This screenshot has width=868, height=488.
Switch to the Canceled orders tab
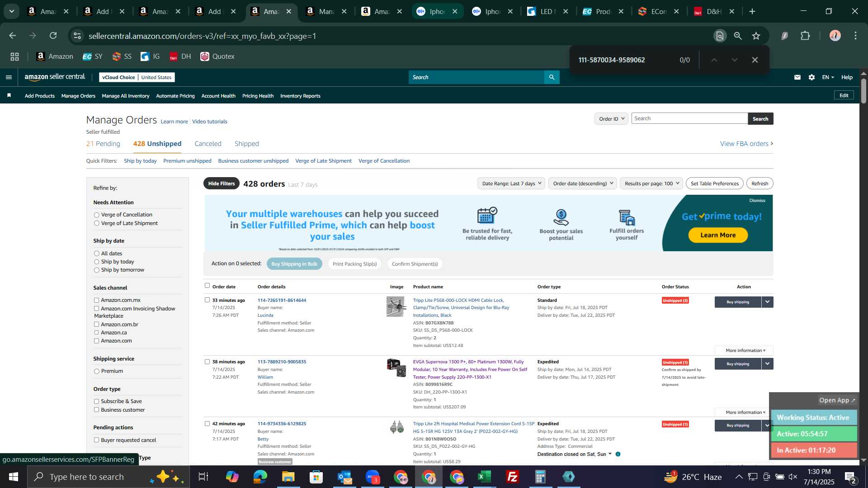[x=208, y=144]
